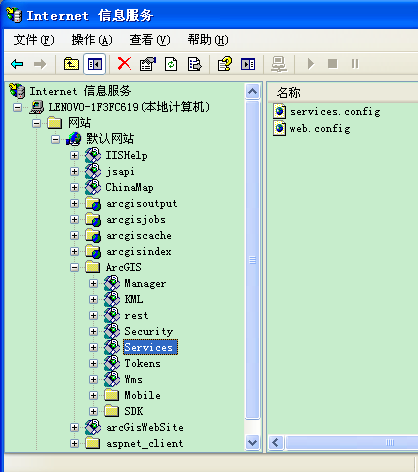
Task: Click the Mobile folder icon
Action: tap(111, 395)
